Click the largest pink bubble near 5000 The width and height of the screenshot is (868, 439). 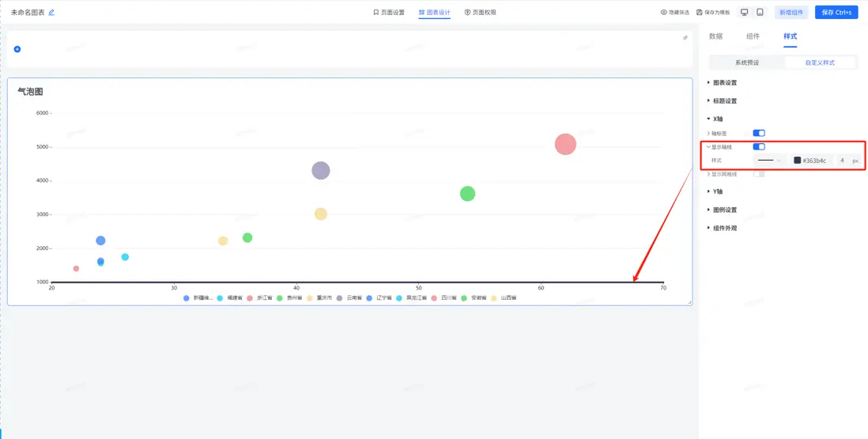pos(565,145)
